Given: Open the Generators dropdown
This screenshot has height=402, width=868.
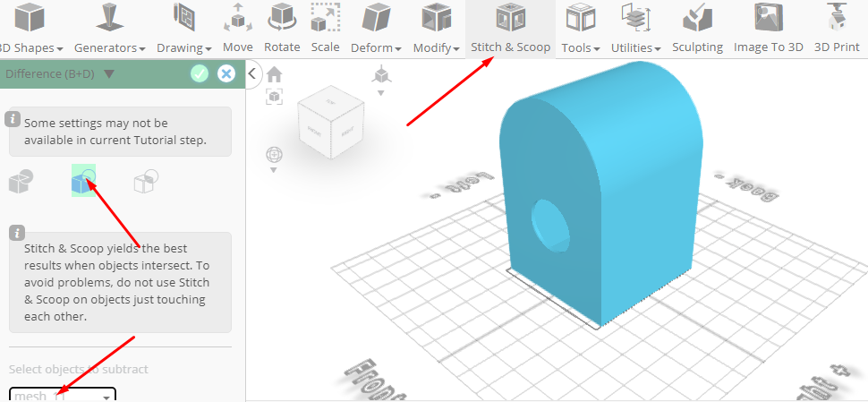Looking at the screenshot, I should point(109,28).
